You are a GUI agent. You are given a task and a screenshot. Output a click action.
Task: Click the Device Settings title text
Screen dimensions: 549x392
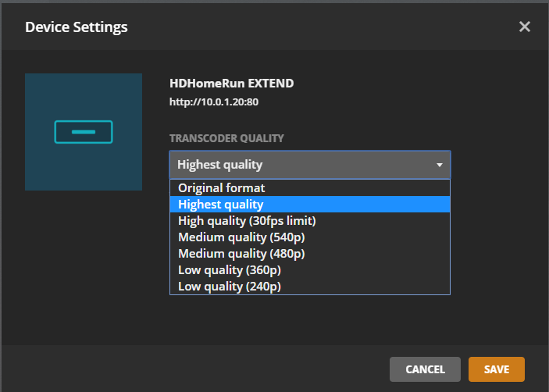click(x=77, y=27)
